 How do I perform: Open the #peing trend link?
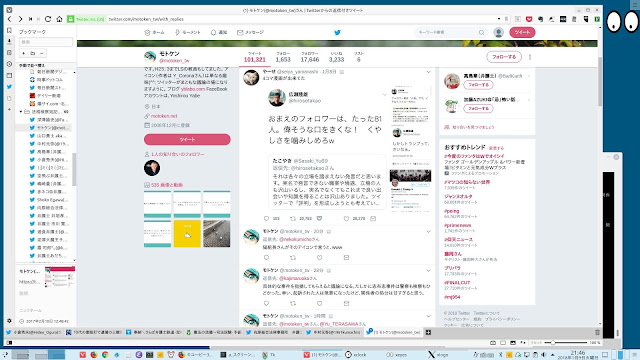452,211
